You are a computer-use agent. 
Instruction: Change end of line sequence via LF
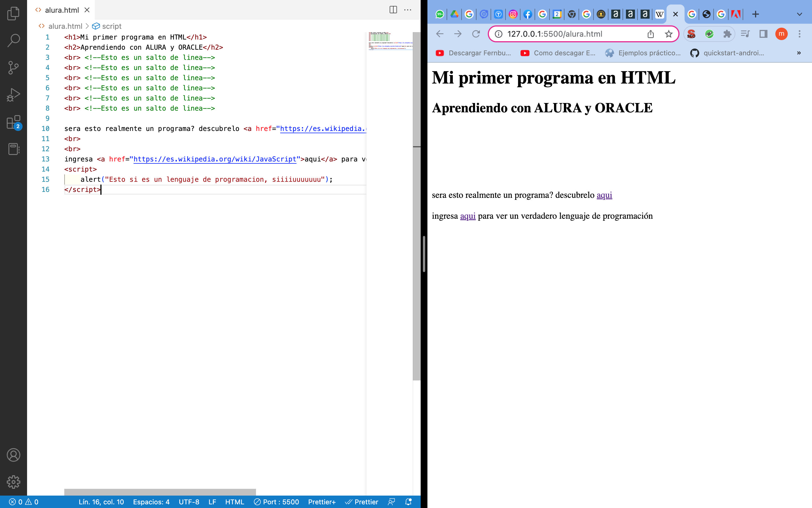[x=212, y=502]
